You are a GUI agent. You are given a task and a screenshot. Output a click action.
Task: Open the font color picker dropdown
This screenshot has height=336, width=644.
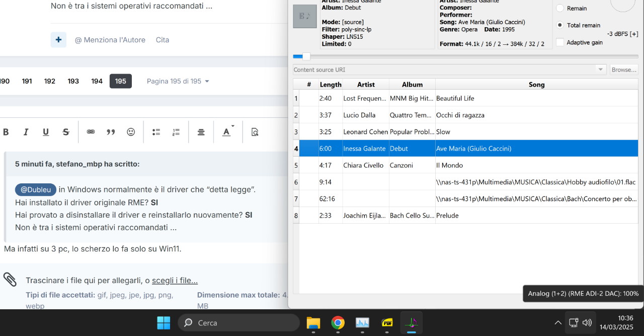pyautogui.click(x=228, y=132)
